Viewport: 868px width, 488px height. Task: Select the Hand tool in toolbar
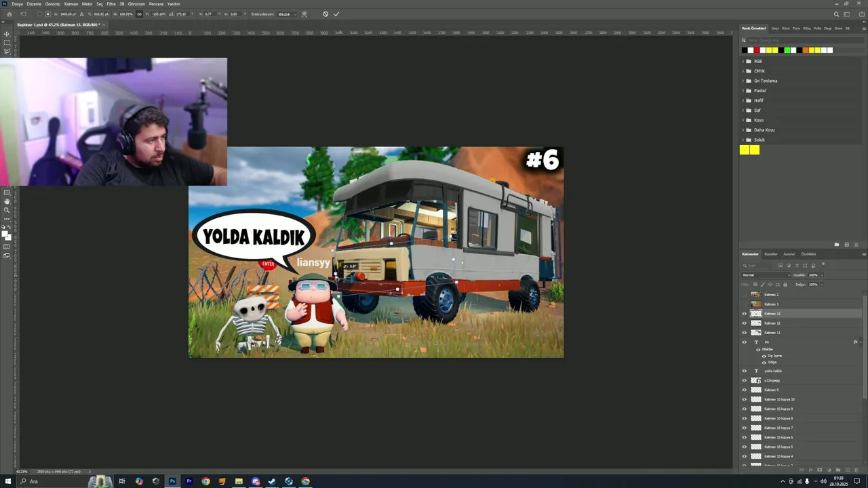pyautogui.click(x=7, y=201)
